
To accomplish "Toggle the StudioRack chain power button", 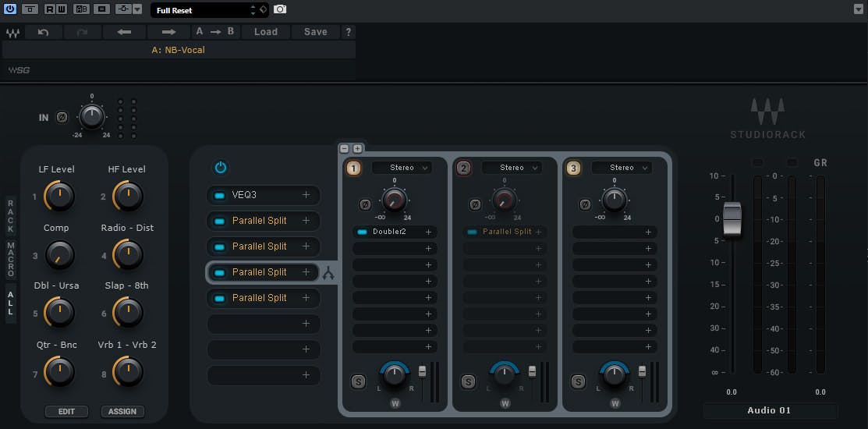I will click(x=220, y=168).
